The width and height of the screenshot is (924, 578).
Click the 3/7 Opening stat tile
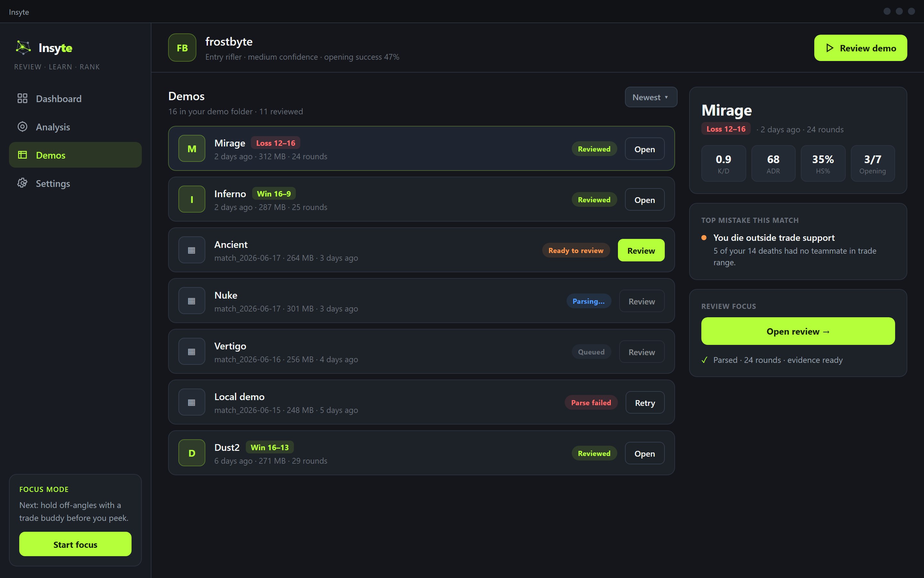coord(872,163)
